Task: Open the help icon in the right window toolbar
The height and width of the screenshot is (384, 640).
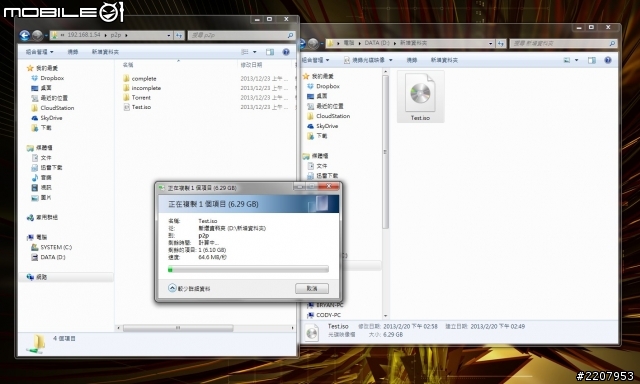Action: pos(608,60)
